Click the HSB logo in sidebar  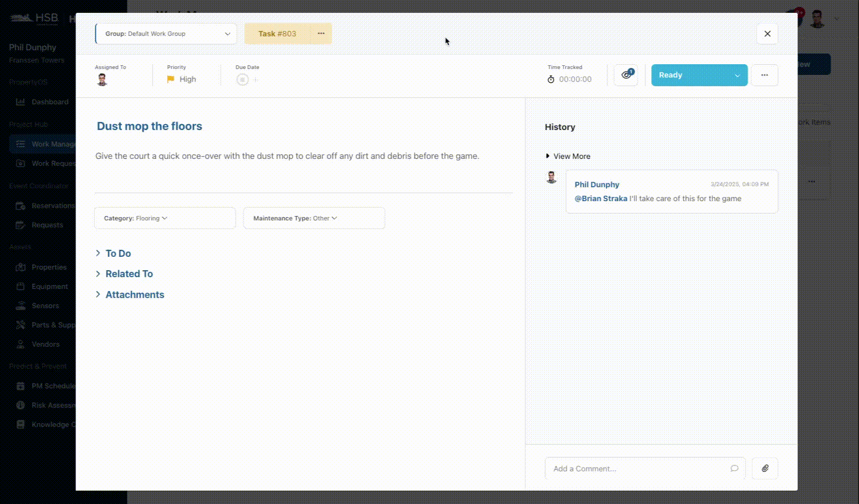point(34,19)
